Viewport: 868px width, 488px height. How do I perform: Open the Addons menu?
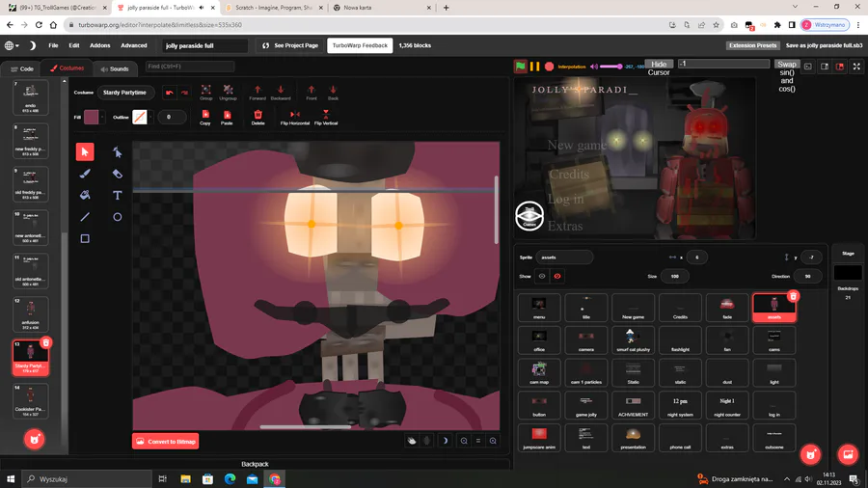[99, 45]
